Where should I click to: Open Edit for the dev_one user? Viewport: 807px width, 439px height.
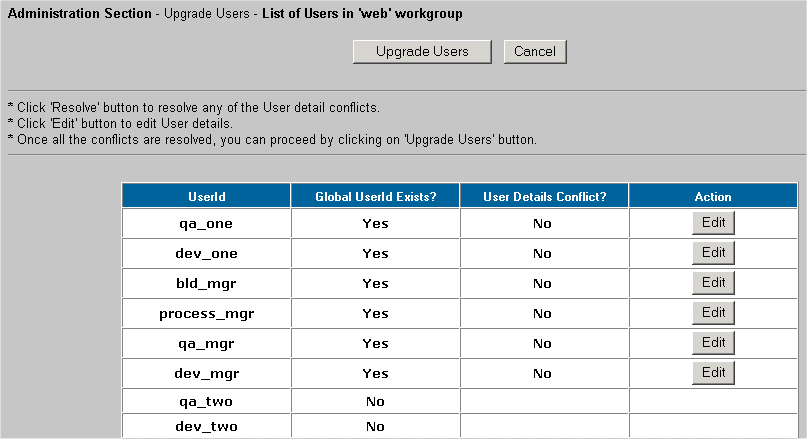point(713,253)
